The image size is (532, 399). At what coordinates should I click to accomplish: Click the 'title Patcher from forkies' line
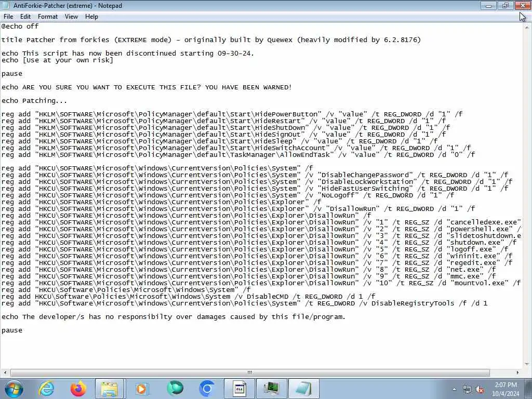pyautogui.click(x=211, y=39)
